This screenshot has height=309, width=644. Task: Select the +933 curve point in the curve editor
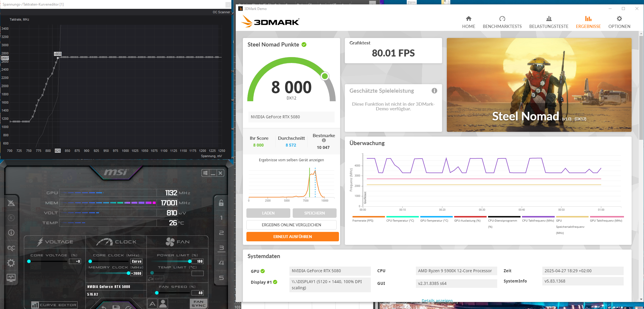click(x=58, y=58)
